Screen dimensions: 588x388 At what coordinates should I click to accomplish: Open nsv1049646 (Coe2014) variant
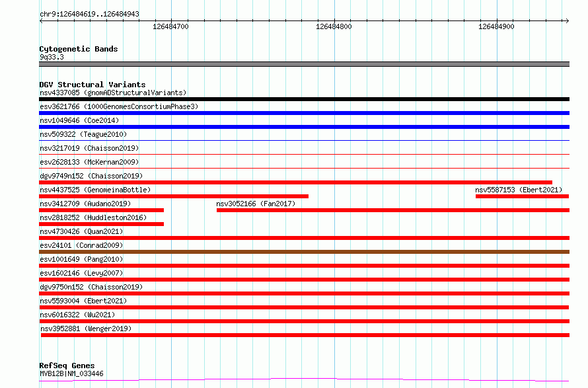79,120
